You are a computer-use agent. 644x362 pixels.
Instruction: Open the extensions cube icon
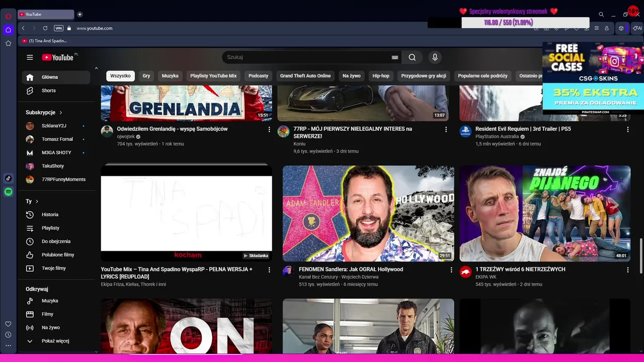click(x=621, y=28)
